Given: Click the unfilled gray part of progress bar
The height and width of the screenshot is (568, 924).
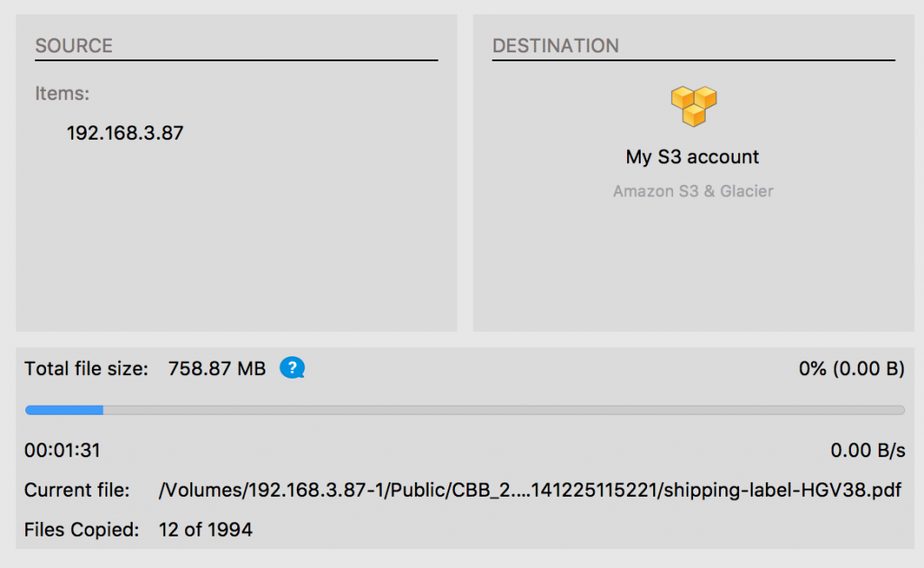Looking at the screenshot, I should point(504,409).
